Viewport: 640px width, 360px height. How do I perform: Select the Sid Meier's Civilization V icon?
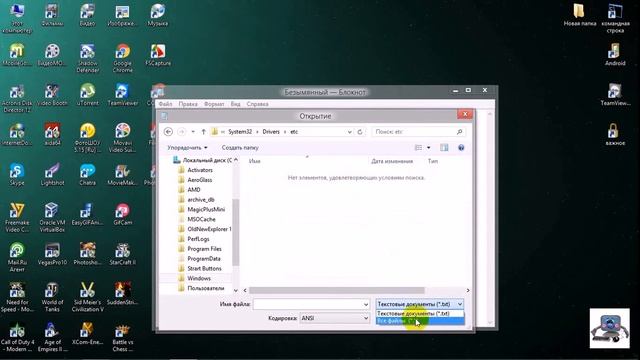(x=88, y=297)
